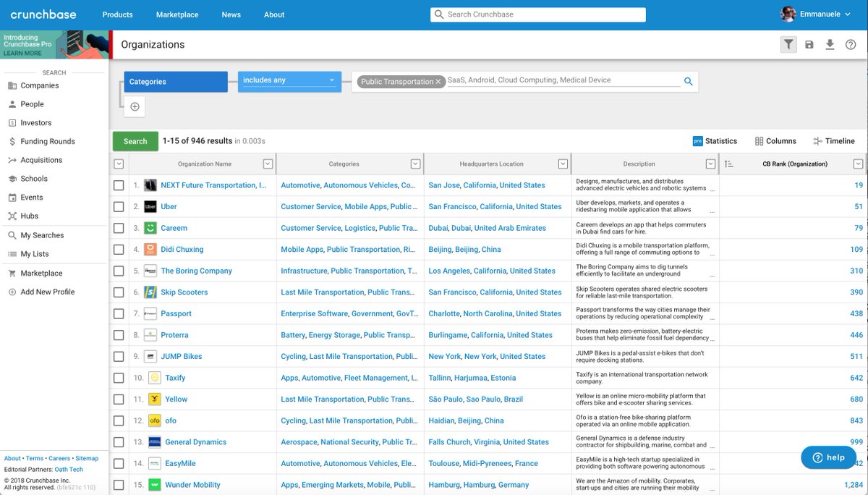Image resolution: width=868 pixels, height=495 pixels.
Task: Click the Yellow company logo icon
Action: (155, 399)
